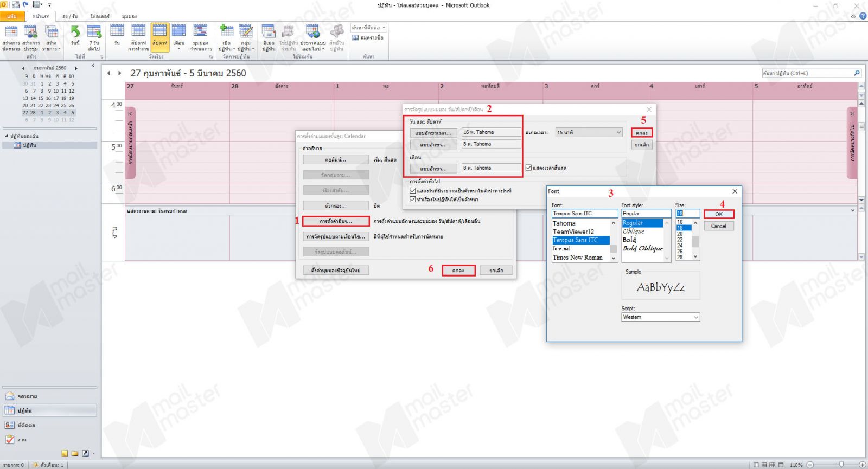This screenshot has height=469, width=868.
Task: Click the Shortcuts icon at navigation pane bottom
Action: click(x=85, y=453)
